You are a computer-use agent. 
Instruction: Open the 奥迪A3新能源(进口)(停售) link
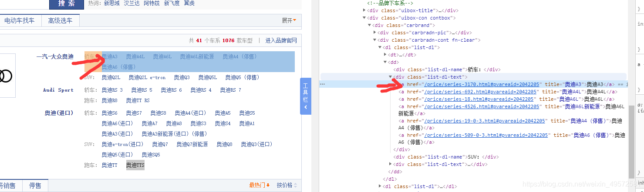pyautogui.click(x=174, y=134)
